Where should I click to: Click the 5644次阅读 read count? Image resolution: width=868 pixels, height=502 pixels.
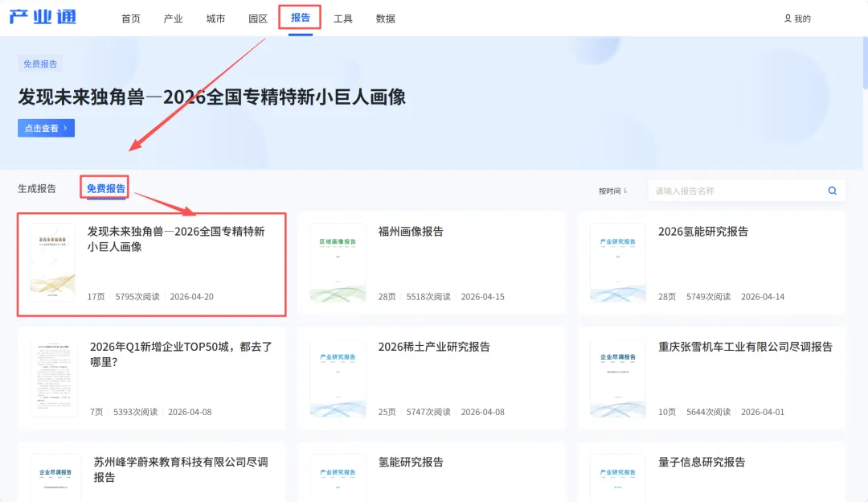tap(709, 412)
